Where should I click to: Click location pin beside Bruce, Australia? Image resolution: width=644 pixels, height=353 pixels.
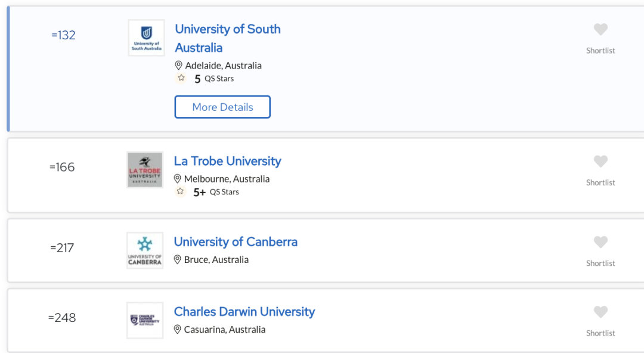[x=178, y=260]
